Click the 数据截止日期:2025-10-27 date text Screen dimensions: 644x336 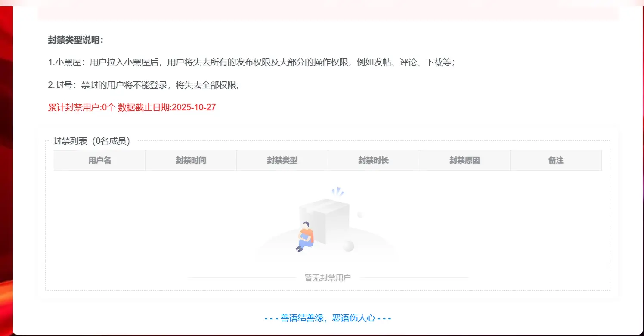tap(167, 108)
